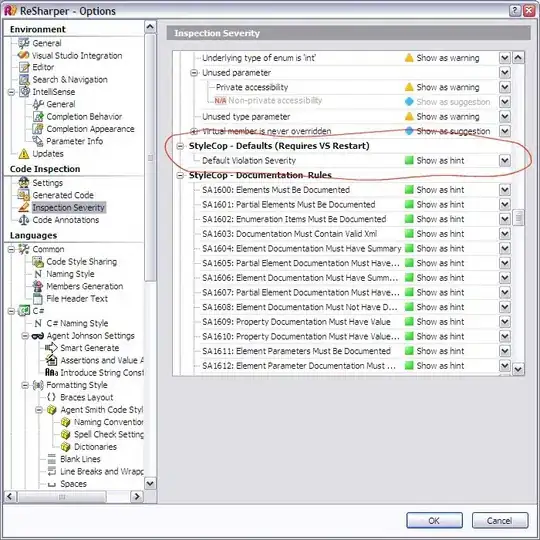Click the File Header Text icon
The width and height of the screenshot is (540, 540).
click(x=38, y=298)
